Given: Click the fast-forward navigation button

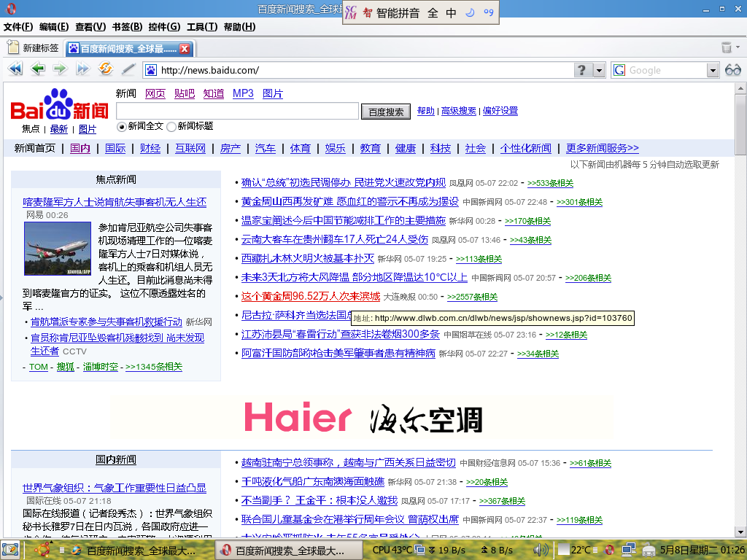Looking at the screenshot, I should [x=82, y=69].
